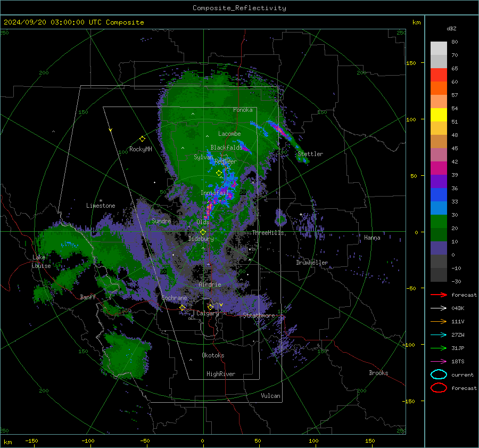Click the Brooks city label
Screen dimensions: 479x448
click(x=378, y=373)
